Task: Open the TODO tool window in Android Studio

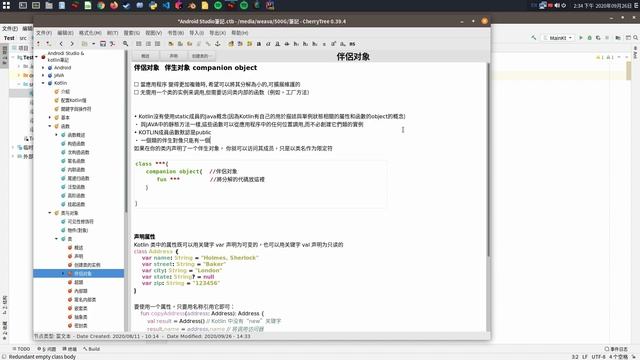Action: click(x=21, y=349)
